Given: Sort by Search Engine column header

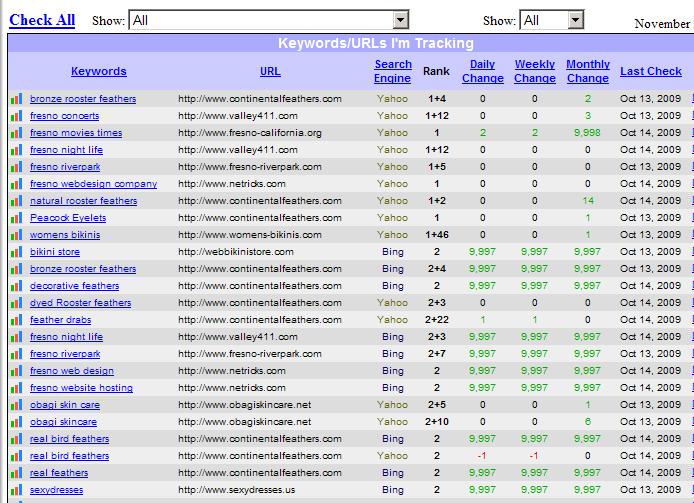Looking at the screenshot, I should 393,71.
